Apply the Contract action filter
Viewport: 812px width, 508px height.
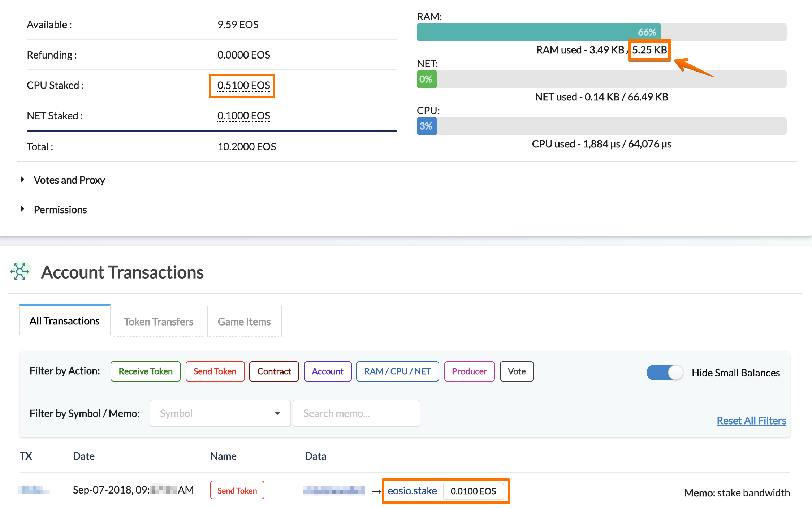point(274,371)
